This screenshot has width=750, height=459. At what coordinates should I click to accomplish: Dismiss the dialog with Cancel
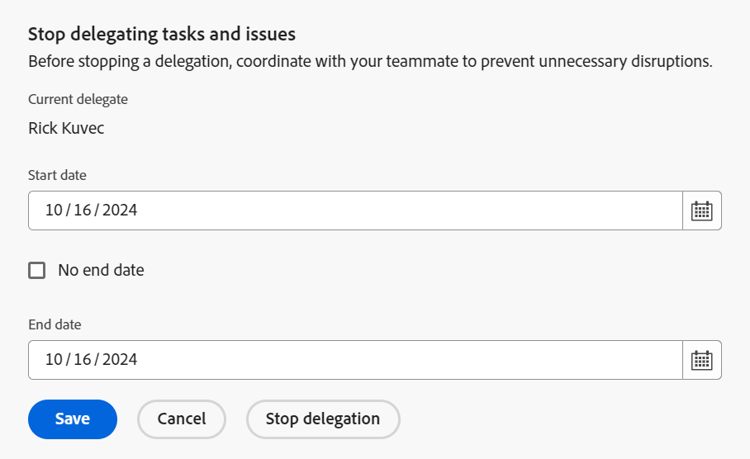181,419
